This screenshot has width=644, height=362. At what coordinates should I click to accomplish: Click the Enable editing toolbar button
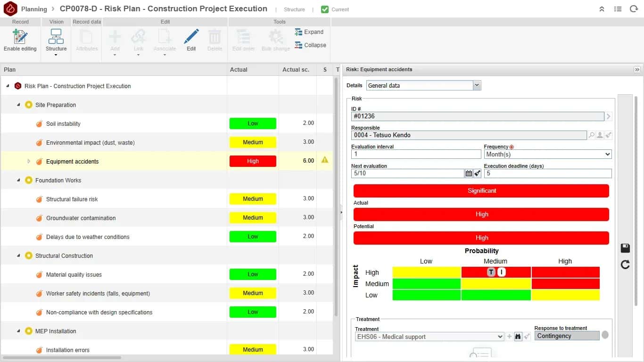(x=20, y=40)
